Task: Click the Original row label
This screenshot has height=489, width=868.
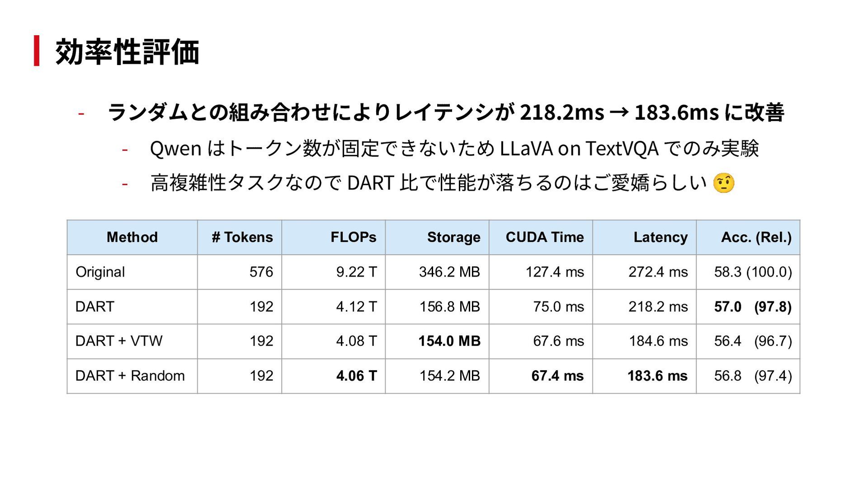Action: 100,272
